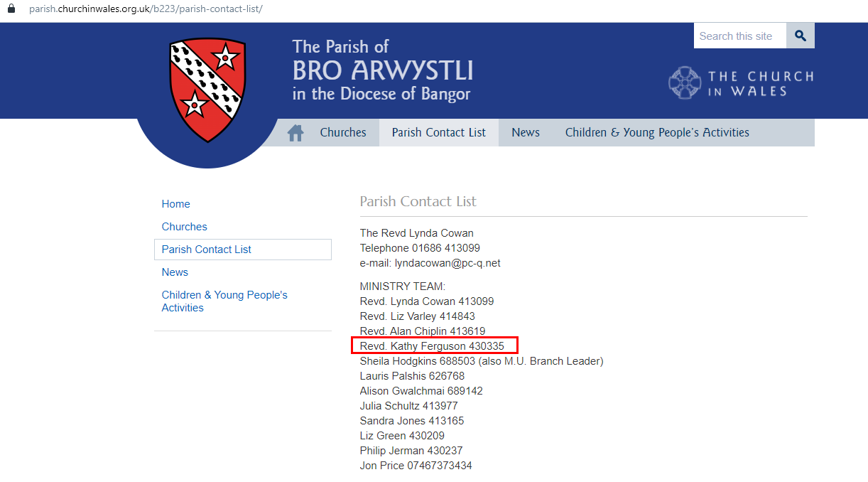Click the padlock icon in address bar
Image resolution: width=868 pixels, height=482 pixels.
(11, 9)
